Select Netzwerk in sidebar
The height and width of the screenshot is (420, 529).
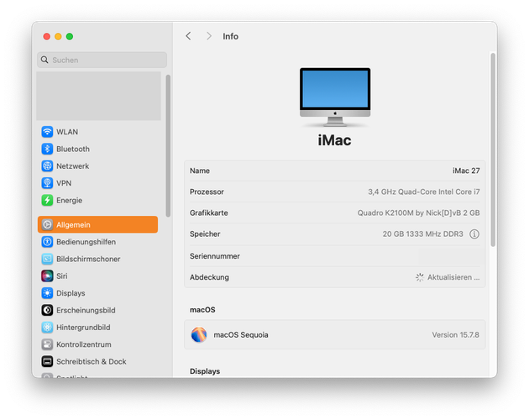point(72,166)
